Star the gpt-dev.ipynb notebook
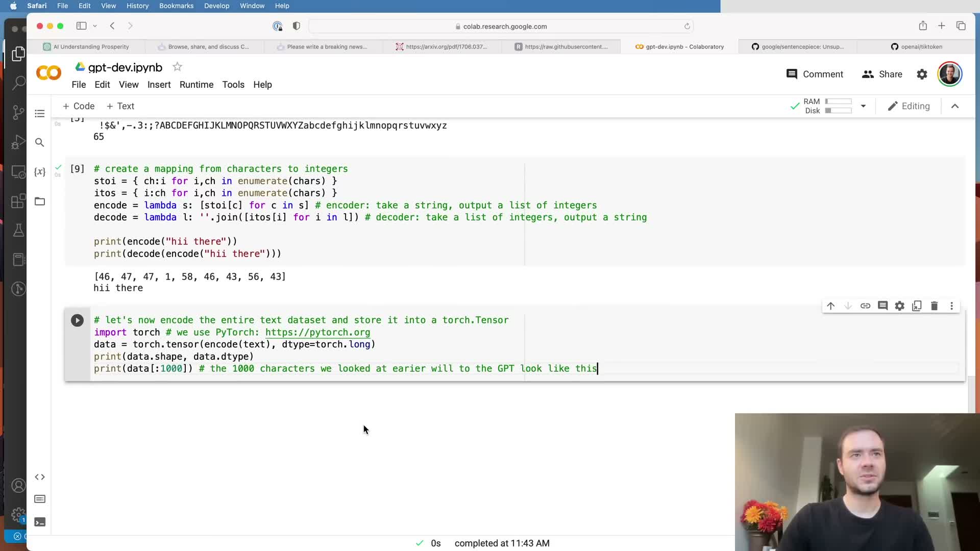Viewport: 980px width, 551px height. pos(177,67)
